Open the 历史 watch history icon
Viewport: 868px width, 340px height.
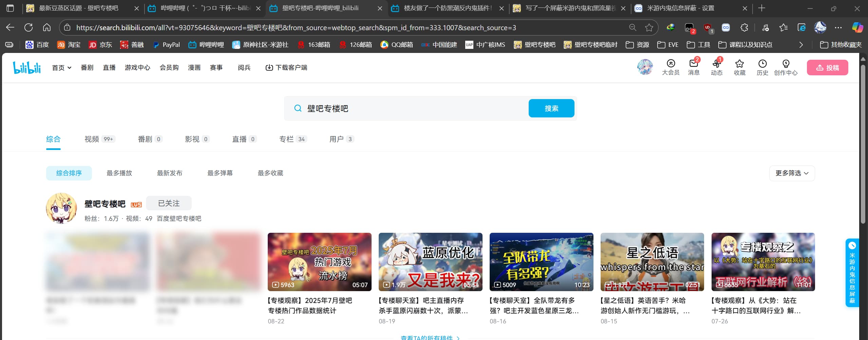point(762,64)
